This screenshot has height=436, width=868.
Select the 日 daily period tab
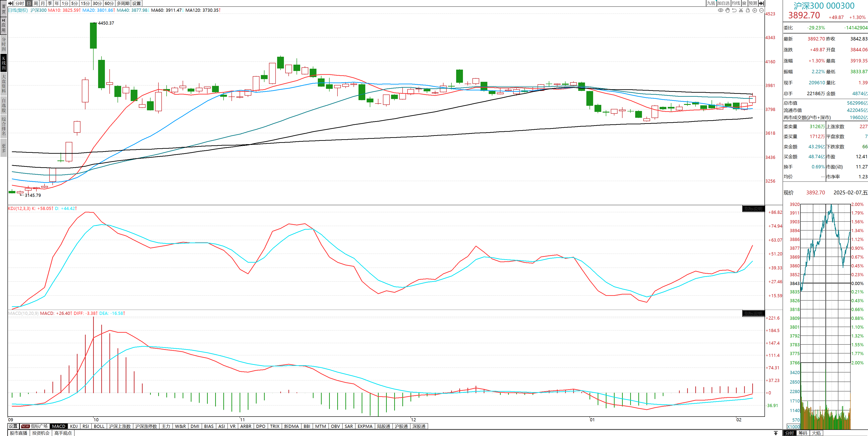pyautogui.click(x=29, y=3)
